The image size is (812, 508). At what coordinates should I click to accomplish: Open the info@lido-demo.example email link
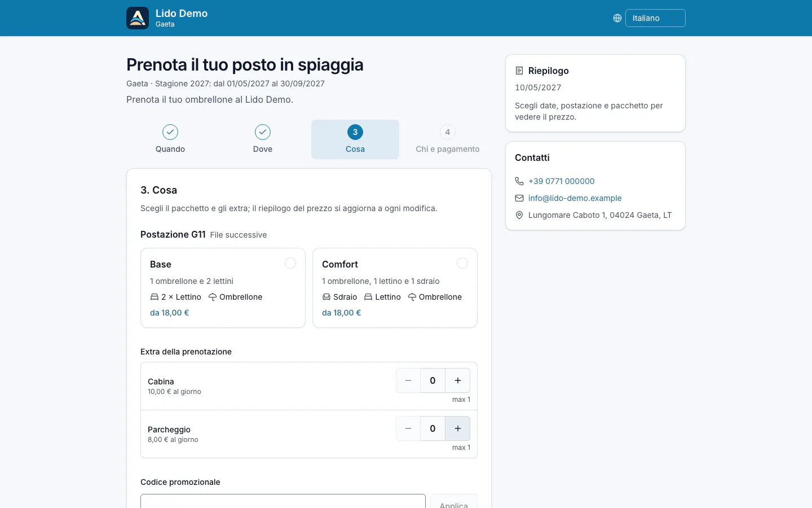pos(575,198)
